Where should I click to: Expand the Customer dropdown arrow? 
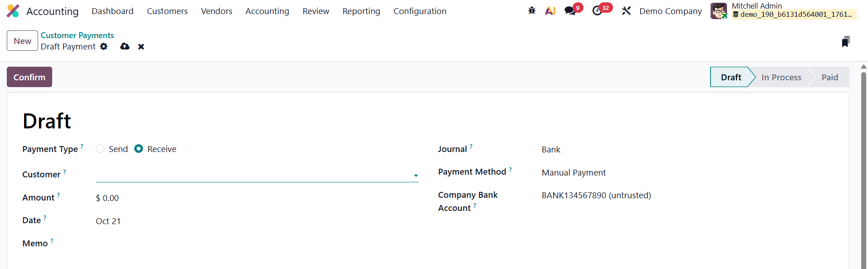coord(416,176)
